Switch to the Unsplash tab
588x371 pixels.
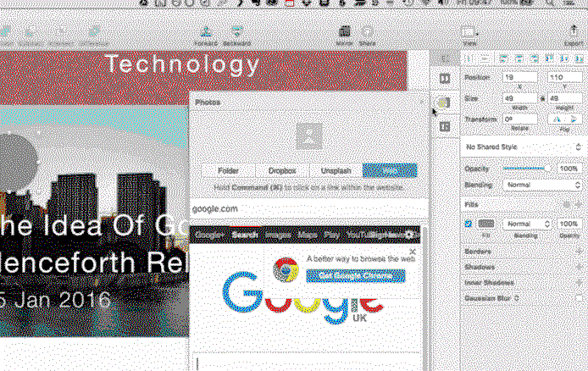[336, 170]
